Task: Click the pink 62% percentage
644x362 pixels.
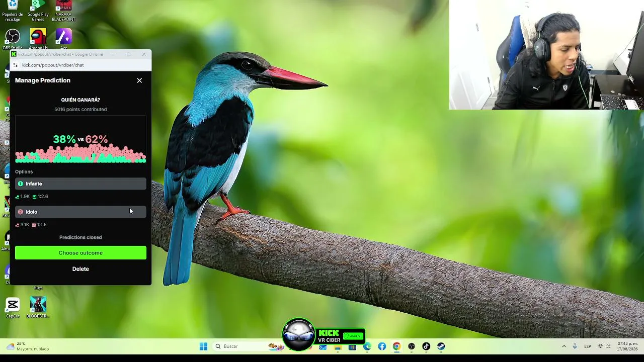Action: click(97, 139)
